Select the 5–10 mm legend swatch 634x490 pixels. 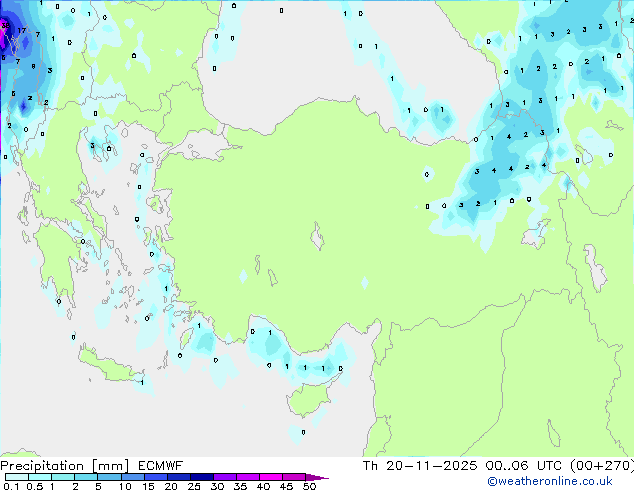pos(109,477)
